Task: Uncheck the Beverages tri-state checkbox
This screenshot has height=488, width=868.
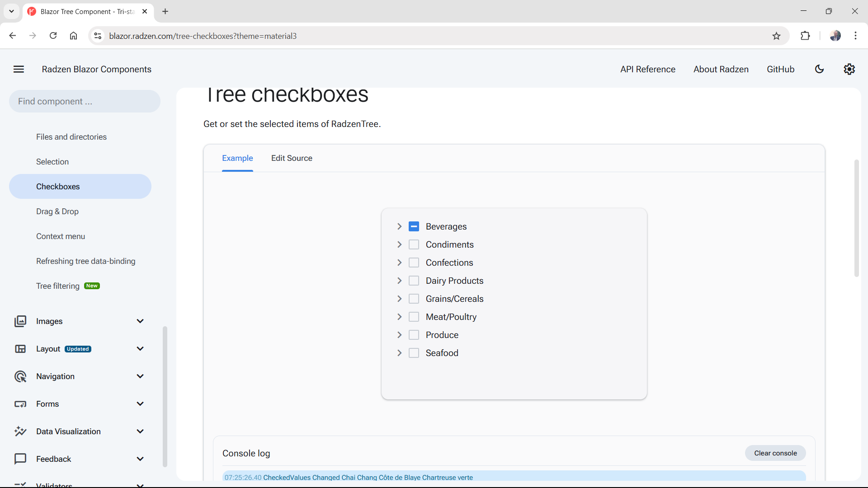Action: [414, 226]
